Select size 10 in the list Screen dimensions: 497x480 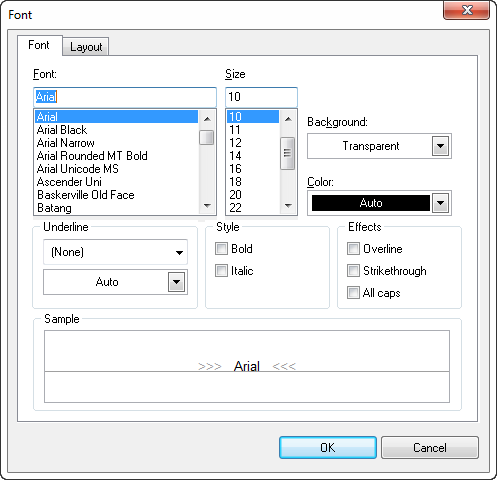coord(253,117)
